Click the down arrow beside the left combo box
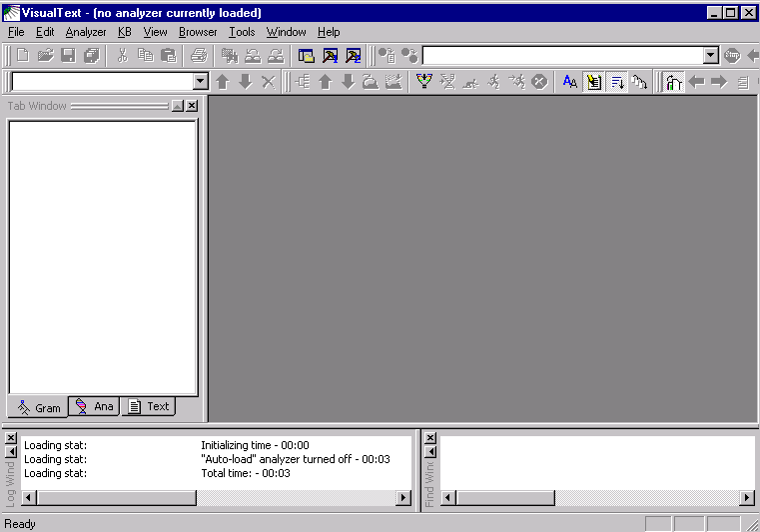Image resolution: width=760 pixels, height=532 pixels. [x=246, y=82]
